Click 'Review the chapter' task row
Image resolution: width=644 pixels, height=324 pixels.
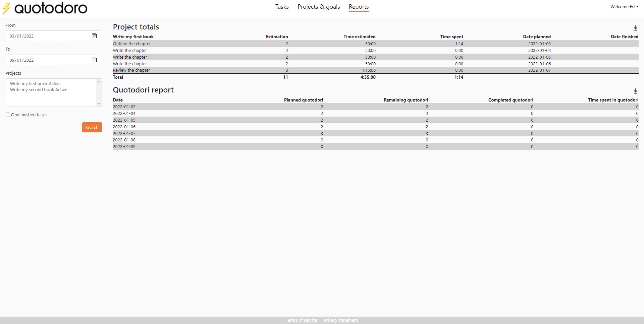pyautogui.click(x=376, y=70)
